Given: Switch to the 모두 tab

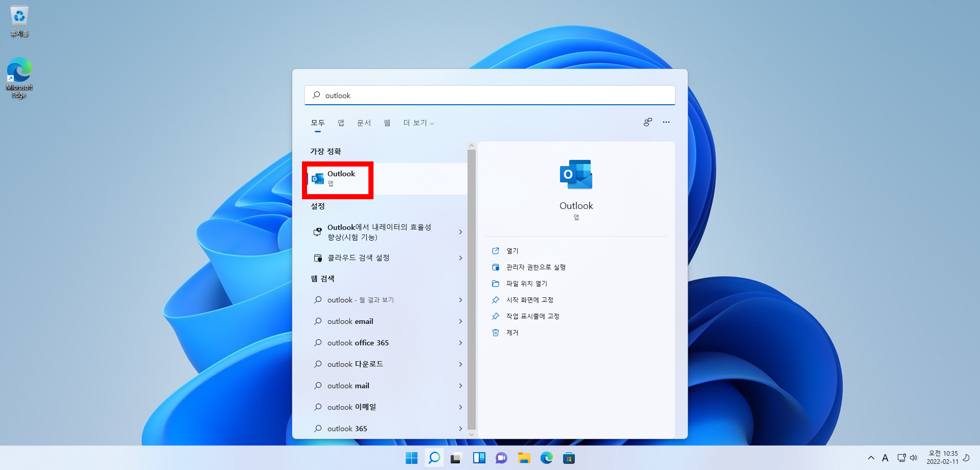Looking at the screenshot, I should pos(318,123).
